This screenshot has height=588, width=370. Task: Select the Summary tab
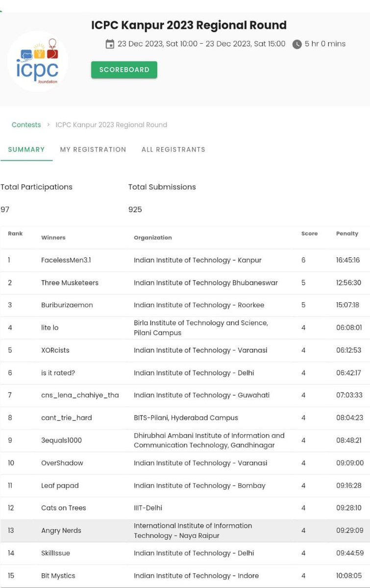(26, 149)
